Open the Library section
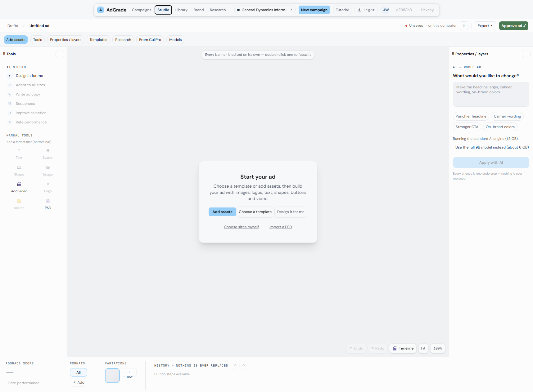The height and width of the screenshot is (392, 533). coord(181,10)
